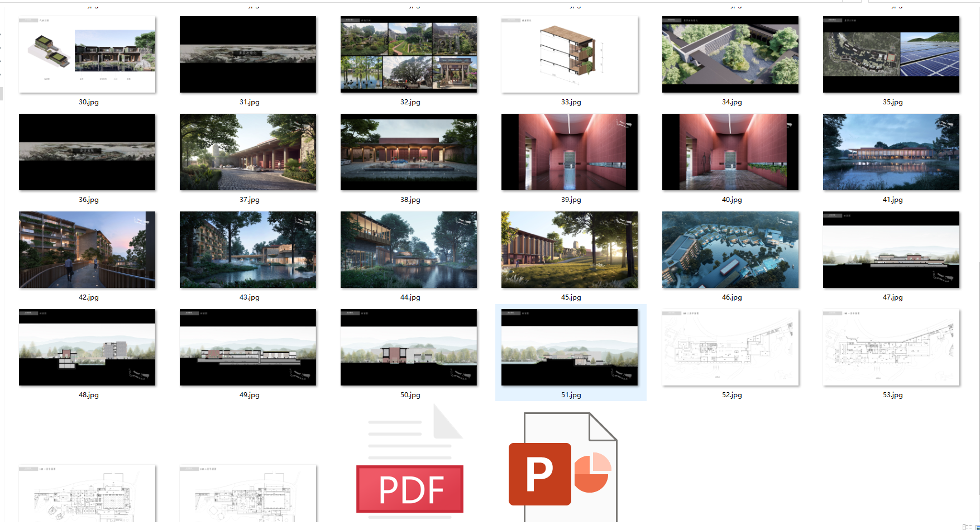Select 46.jpg aerial resort night view
Viewport: 980px width, 530px height.
(x=730, y=249)
